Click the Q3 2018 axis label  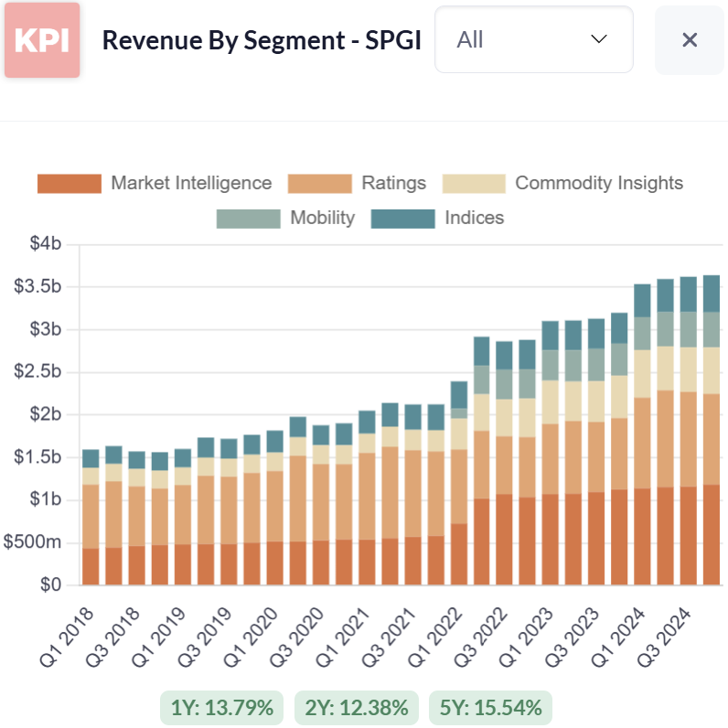112,637
